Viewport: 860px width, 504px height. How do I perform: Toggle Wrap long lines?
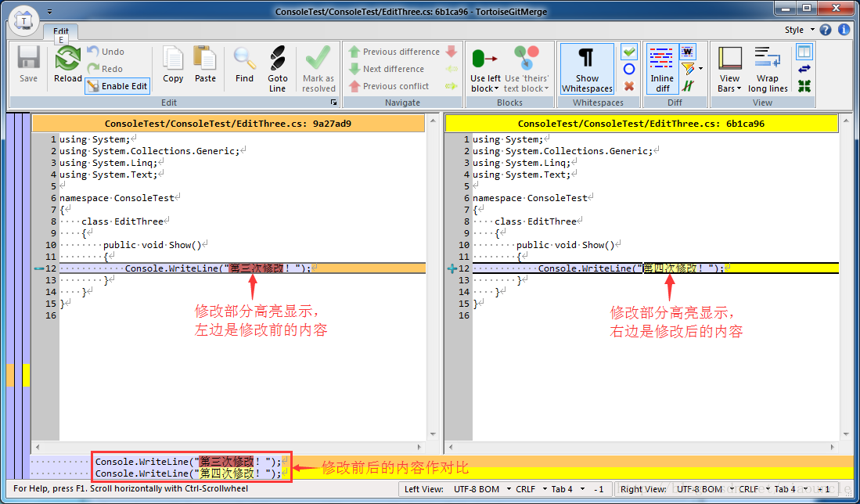tap(768, 69)
